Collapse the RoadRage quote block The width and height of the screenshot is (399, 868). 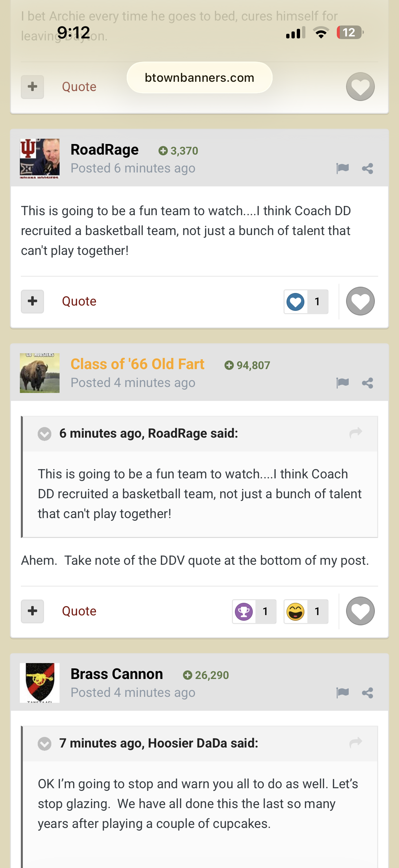tap(44, 434)
